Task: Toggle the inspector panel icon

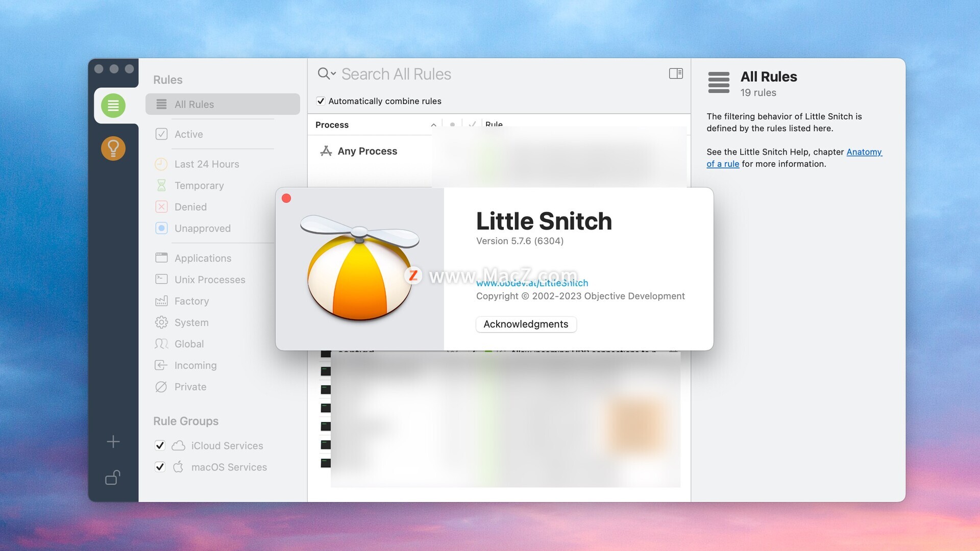Action: point(676,73)
